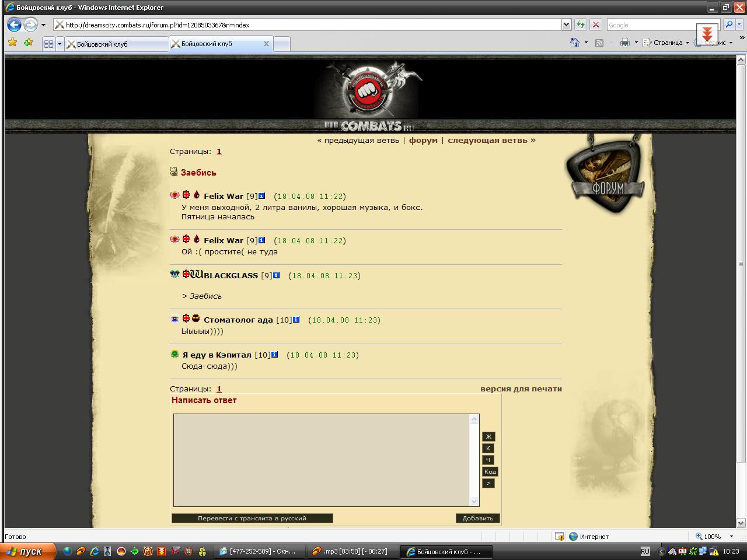Click clan icon before BLACKGLASS
This screenshot has width=747, height=560.
197,274
